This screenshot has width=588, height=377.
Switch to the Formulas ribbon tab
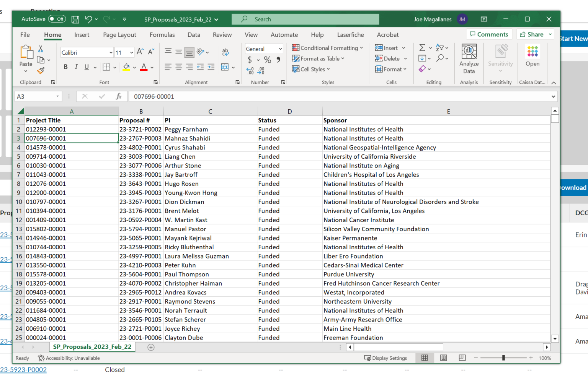(162, 35)
